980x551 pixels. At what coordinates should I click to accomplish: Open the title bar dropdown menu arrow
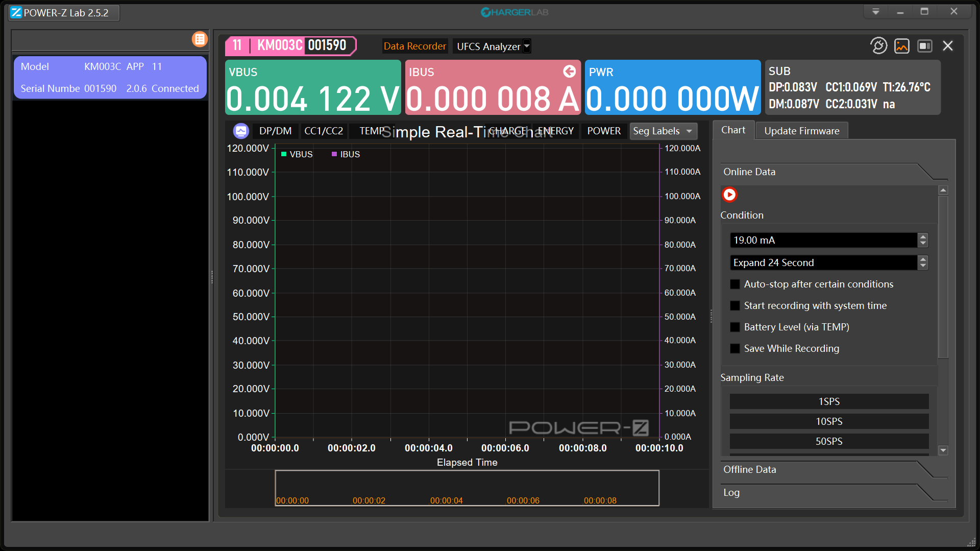click(875, 12)
